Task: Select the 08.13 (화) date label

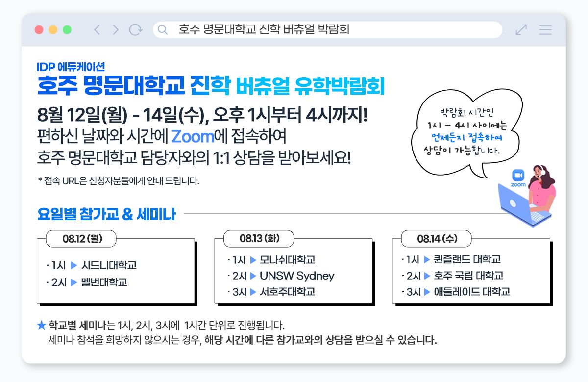Action: [x=259, y=238]
